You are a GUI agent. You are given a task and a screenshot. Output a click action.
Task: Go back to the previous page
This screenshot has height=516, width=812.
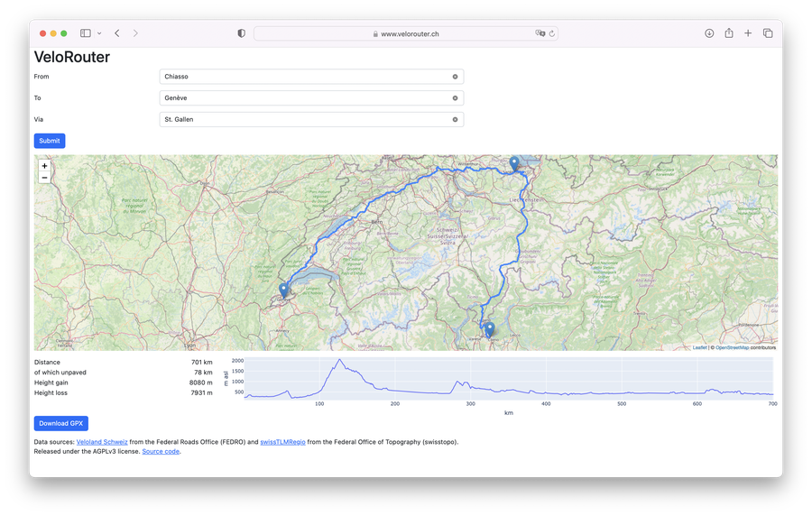[117, 33]
